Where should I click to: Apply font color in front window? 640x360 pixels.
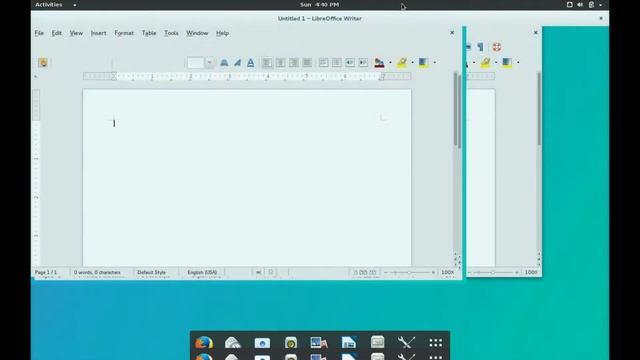point(379,62)
